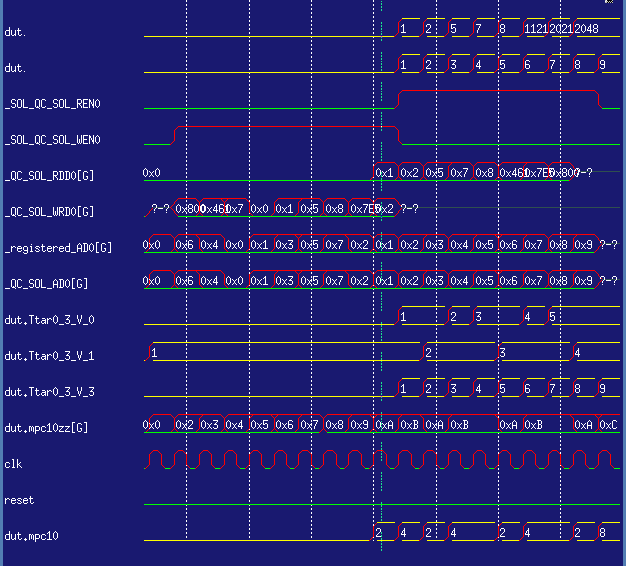
Task: Click the value 9 in the Ttar0_3_V_3 waveform
Action: (602, 388)
